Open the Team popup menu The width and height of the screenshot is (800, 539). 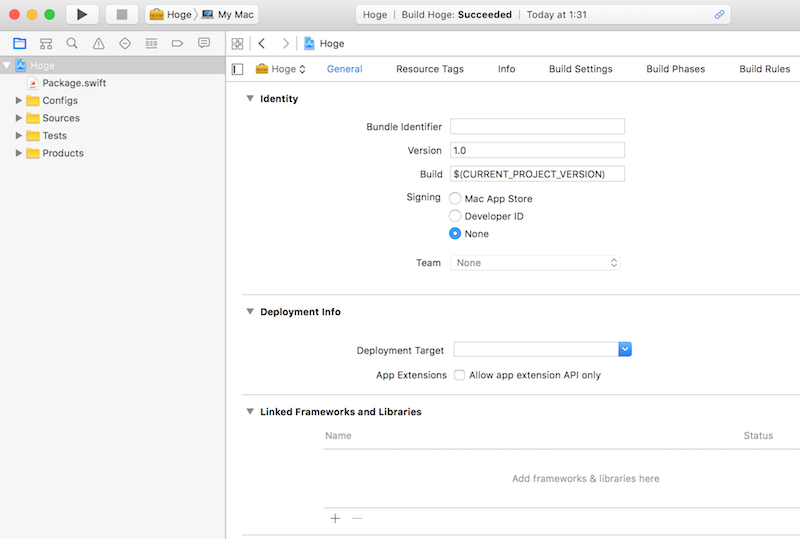535,263
